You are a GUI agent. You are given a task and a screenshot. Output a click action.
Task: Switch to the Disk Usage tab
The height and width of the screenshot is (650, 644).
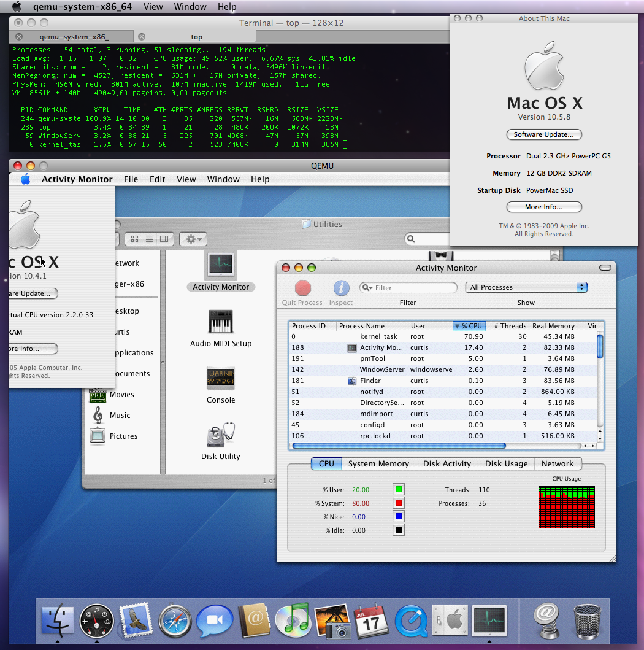pyautogui.click(x=506, y=463)
